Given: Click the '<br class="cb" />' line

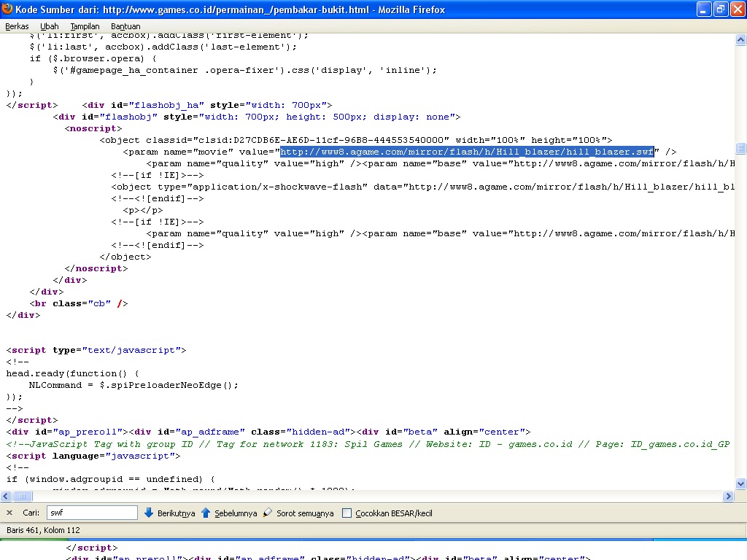Looking at the screenshot, I should point(79,303).
